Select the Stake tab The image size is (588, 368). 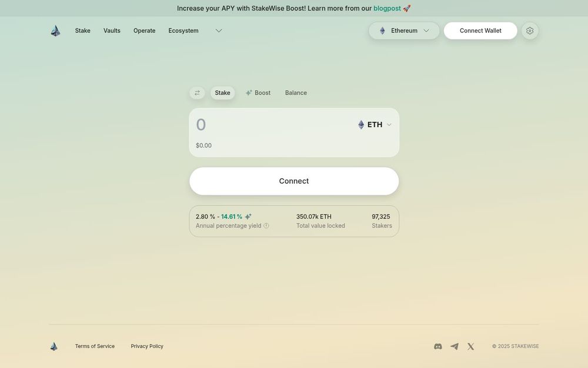222,93
